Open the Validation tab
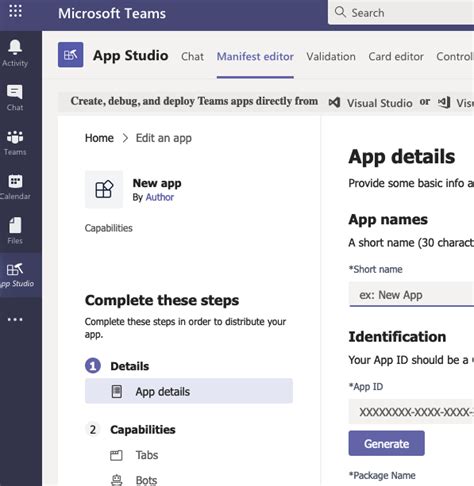474x486 pixels. click(331, 56)
